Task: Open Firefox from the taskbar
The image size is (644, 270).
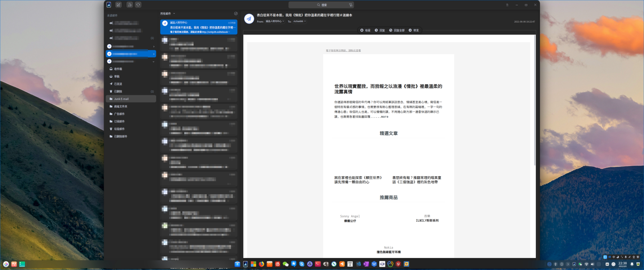Action: click(x=262, y=264)
